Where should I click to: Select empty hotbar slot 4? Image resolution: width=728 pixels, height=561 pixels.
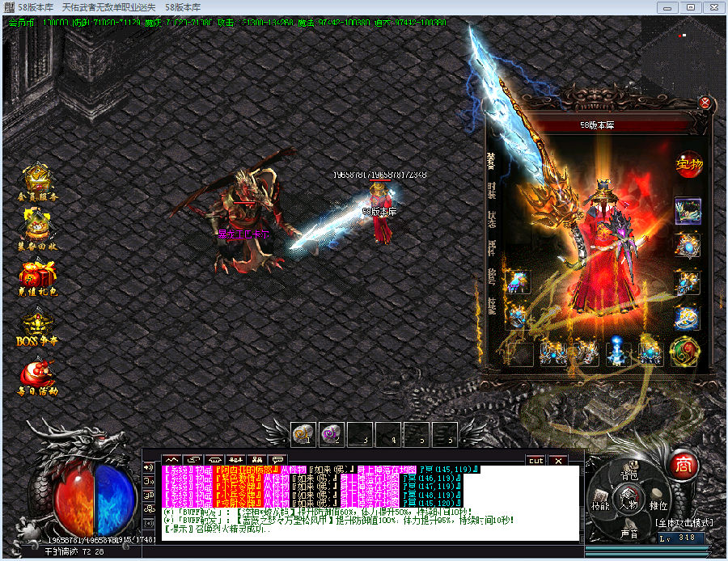388,435
